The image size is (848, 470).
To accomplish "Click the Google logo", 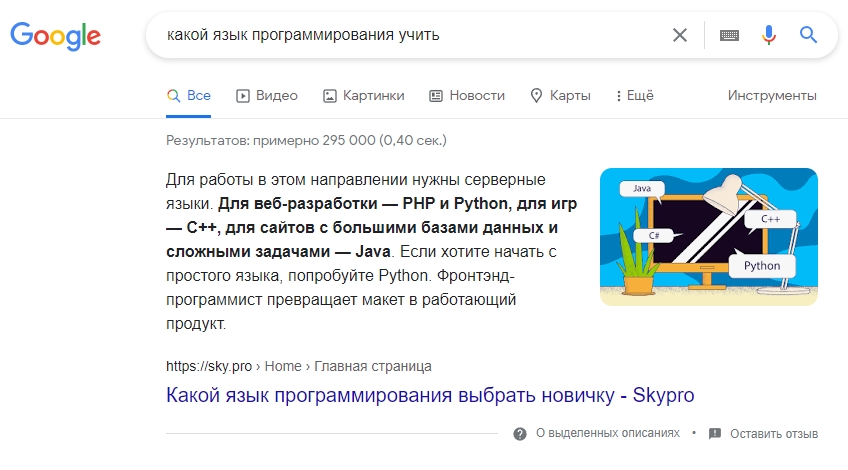I will (56, 35).
